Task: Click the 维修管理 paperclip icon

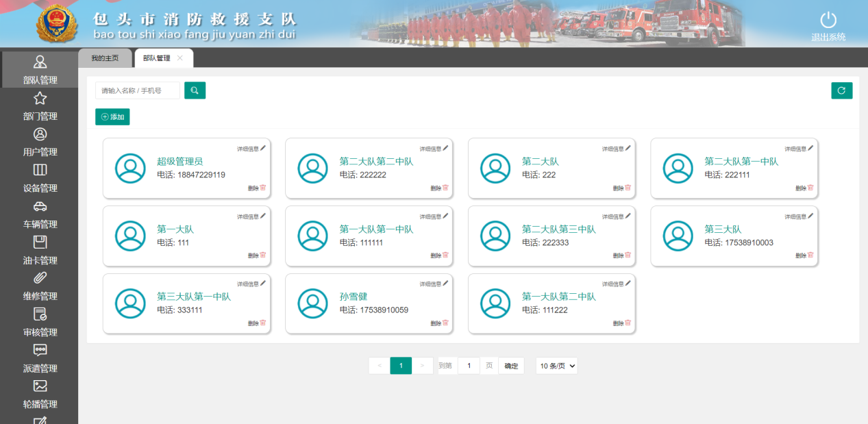Action: pyautogui.click(x=40, y=278)
